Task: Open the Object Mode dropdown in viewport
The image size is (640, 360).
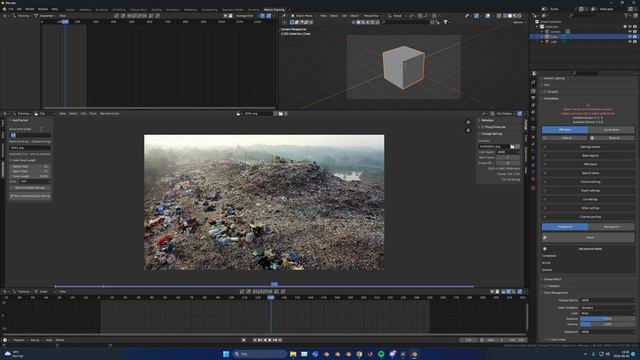Action: pos(303,16)
